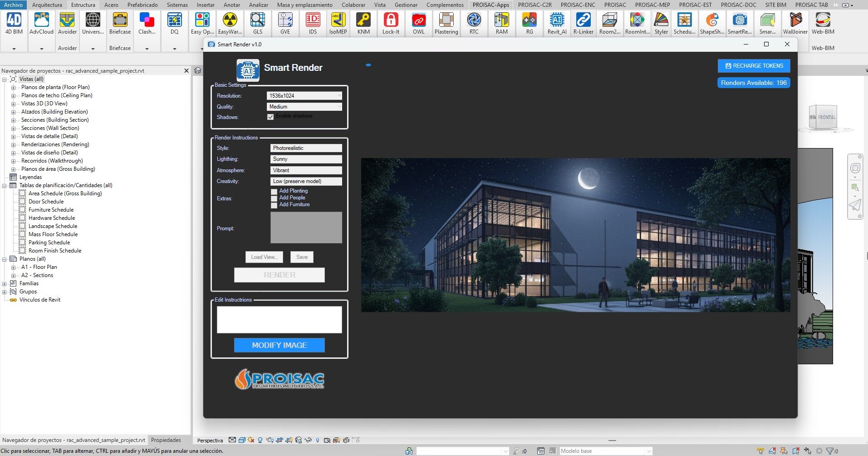Open the Plastering tool
868x456 pixels.
point(446,23)
